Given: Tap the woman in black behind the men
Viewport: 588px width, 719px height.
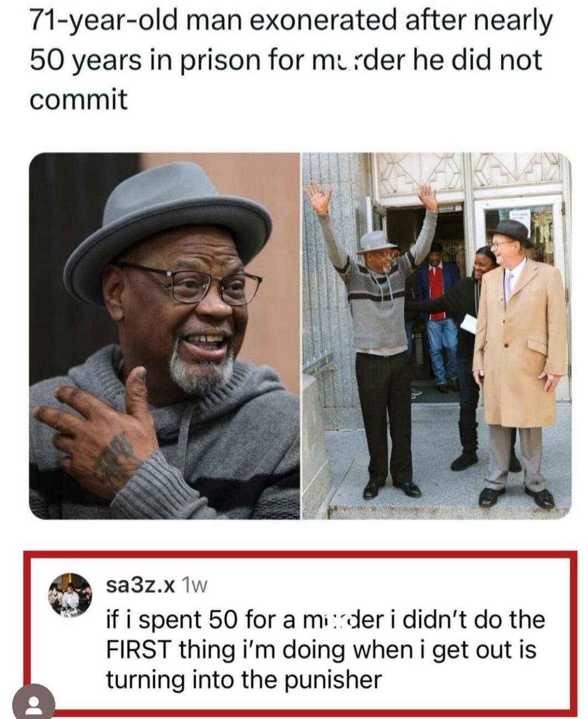Looking at the screenshot, I should click(468, 355).
